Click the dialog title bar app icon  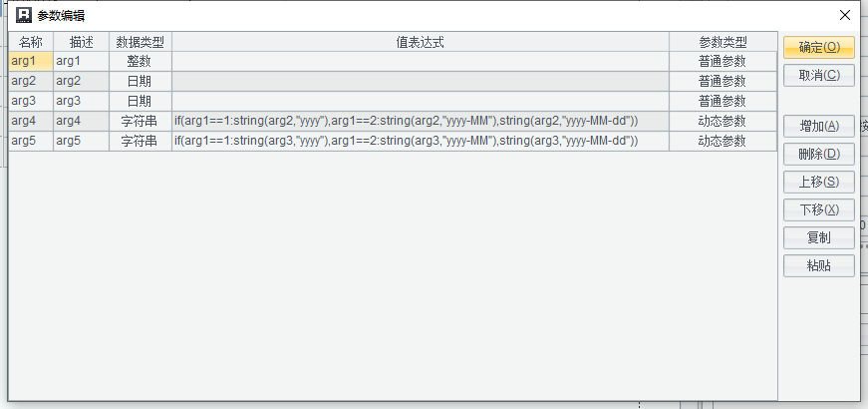[23, 15]
